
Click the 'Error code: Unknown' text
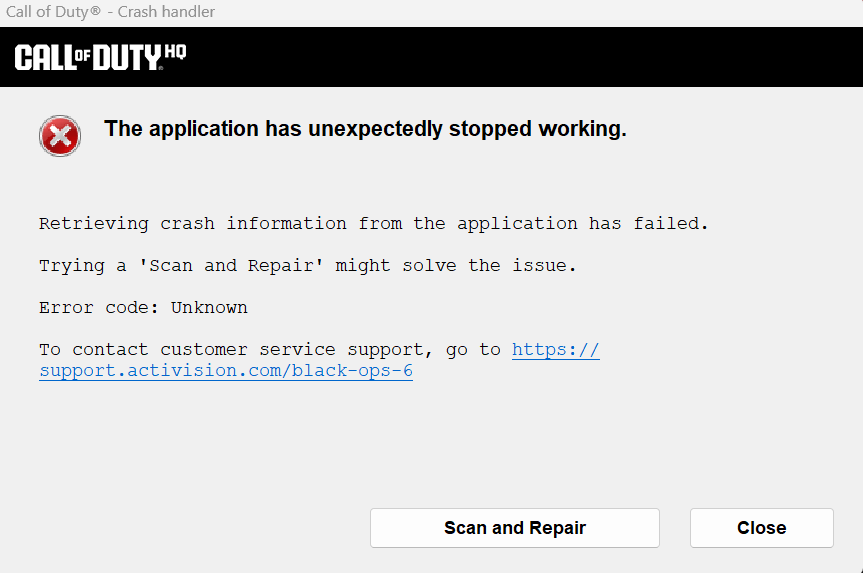tap(143, 308)
